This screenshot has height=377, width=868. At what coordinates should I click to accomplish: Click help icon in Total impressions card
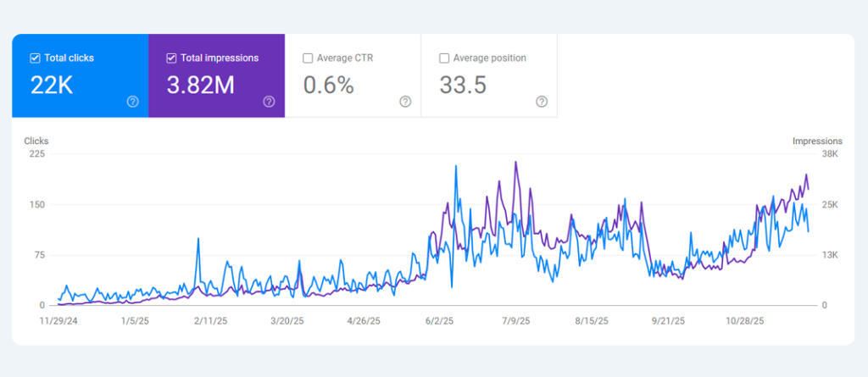(269, 102)
